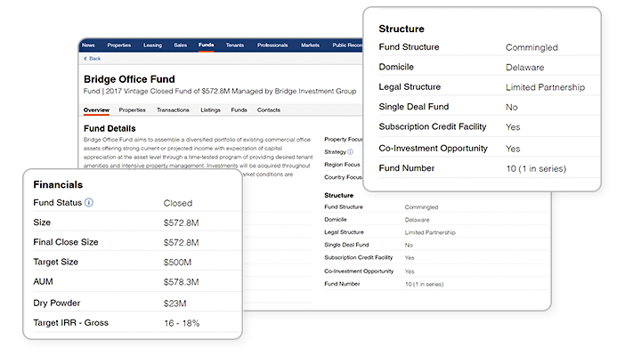
Task: Open News in the top navigation bar
Action: [x=88, y=44]
